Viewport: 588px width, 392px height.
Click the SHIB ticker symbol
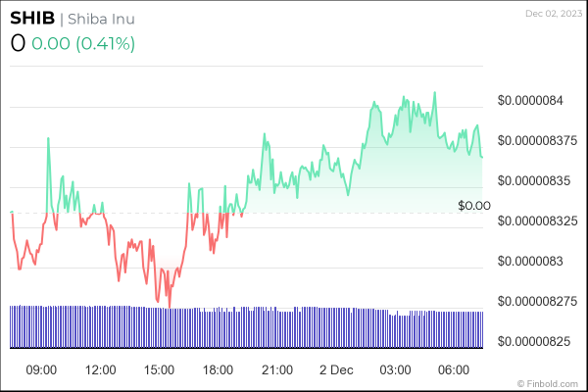coord(32,19)
